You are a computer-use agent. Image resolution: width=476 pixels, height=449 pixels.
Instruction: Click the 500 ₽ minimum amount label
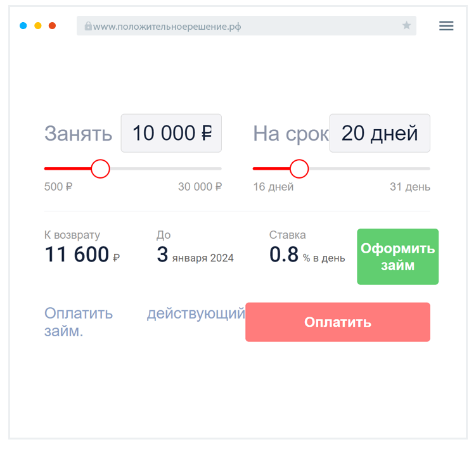pyautogui.click(x=58, y=187)
